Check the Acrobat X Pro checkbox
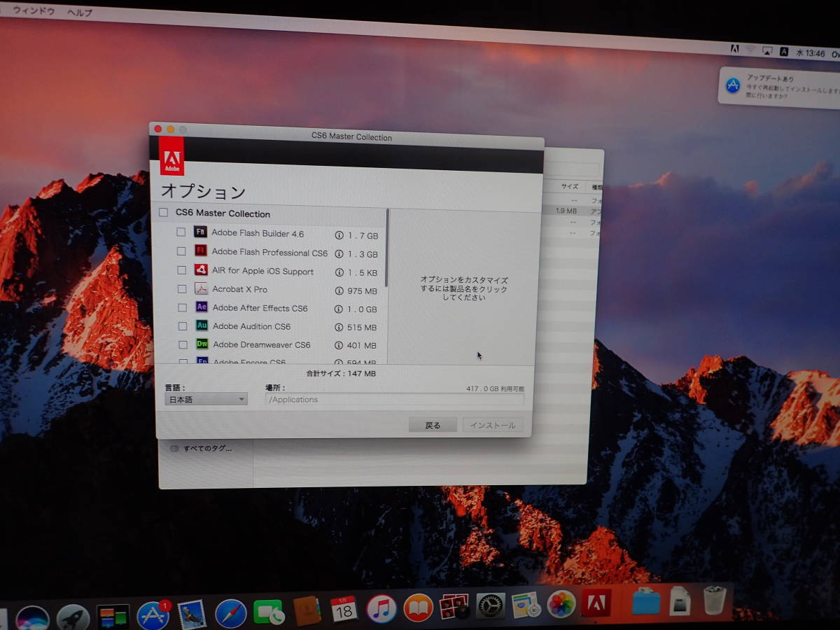Screen dimensions: 840x630 [182, 288]
